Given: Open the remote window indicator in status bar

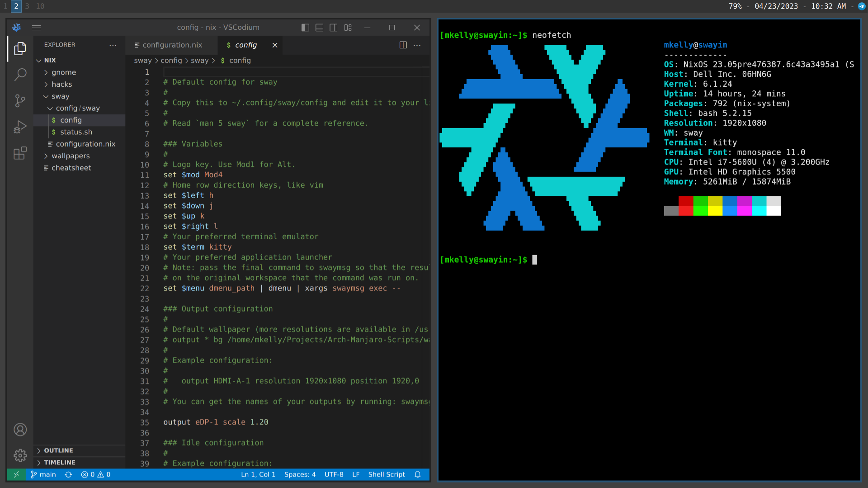Looking at the screenshot, I should pyautogui.click(x=16, y=474).
